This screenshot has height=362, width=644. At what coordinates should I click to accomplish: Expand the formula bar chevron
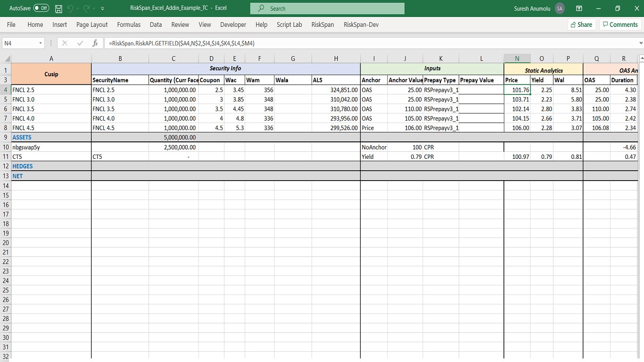click(640, 43)
